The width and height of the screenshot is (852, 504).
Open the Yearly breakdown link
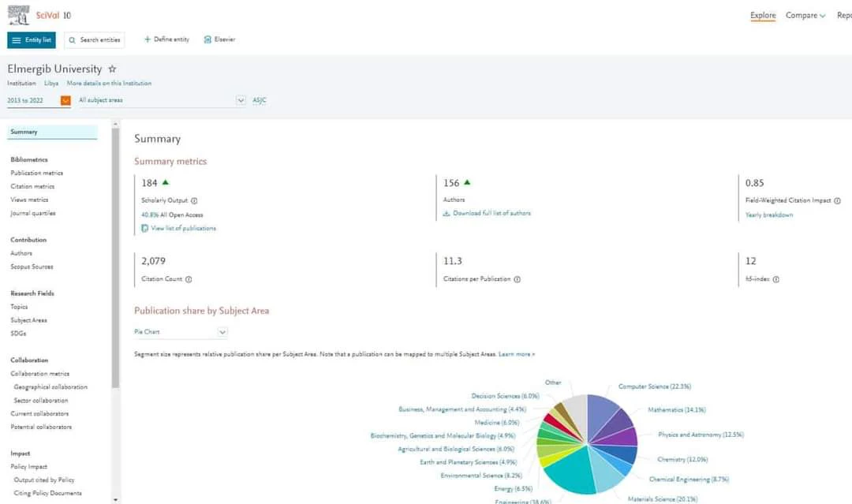769,215
